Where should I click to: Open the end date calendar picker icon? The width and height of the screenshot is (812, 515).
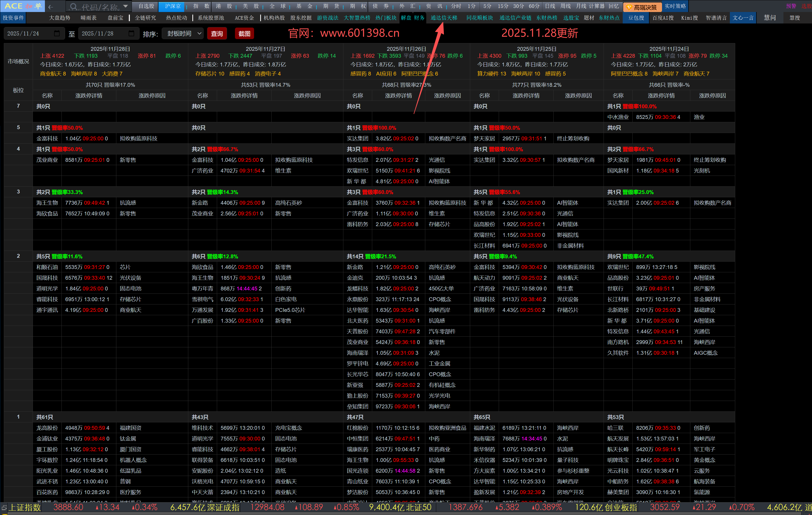[x=131, y=33]
